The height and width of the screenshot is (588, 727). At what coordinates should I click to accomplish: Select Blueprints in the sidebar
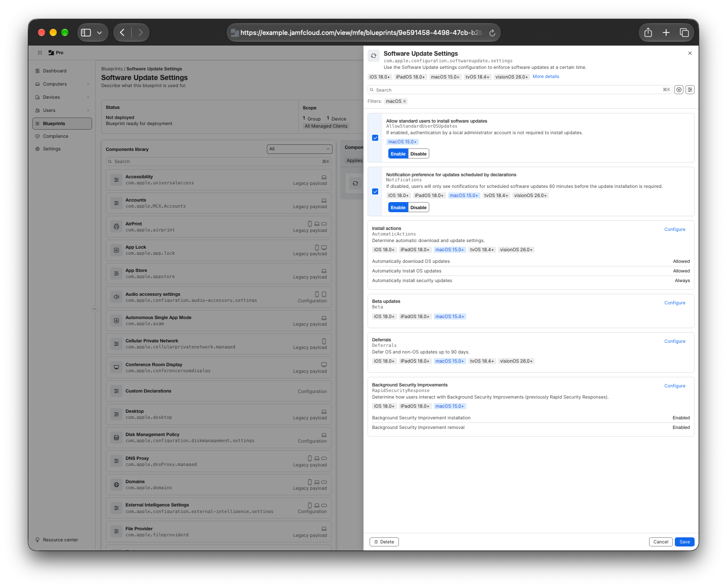tap(62, 124)
